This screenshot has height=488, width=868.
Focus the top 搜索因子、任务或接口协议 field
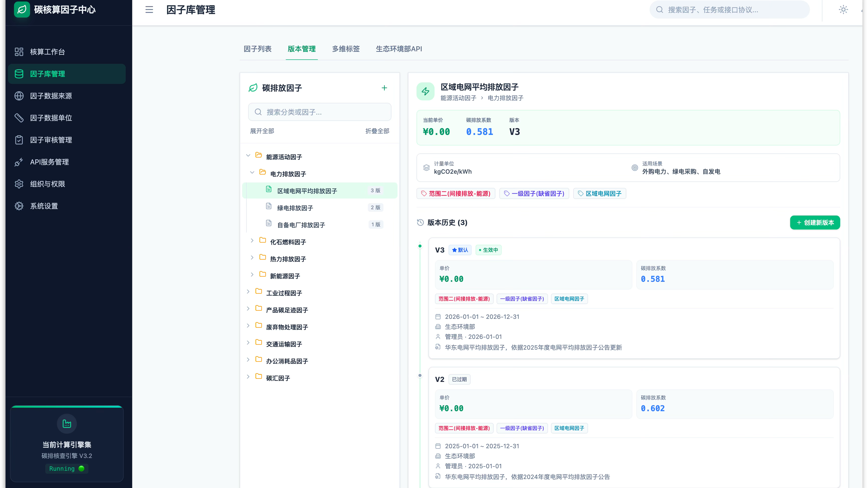(729, 10)
